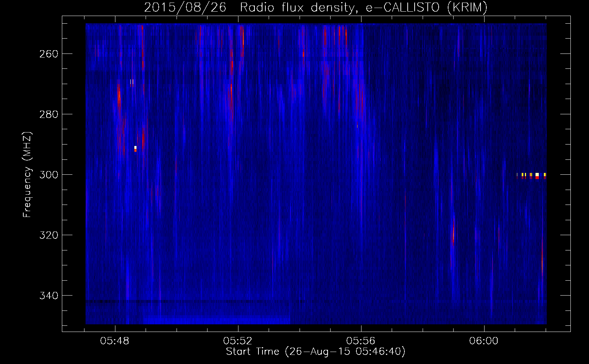Screen dimensions: 589x364
Task: Click the white-red burst spot near 292 MHz
Action: pos(135,149)
